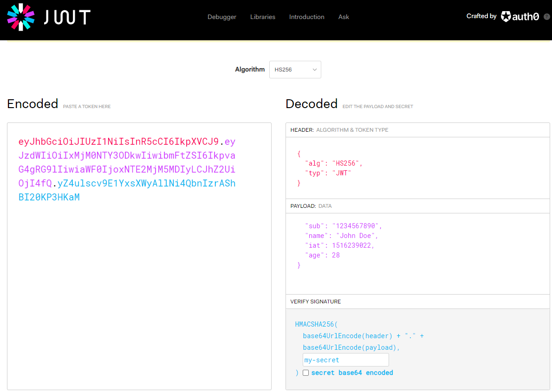
Task: Enable secret base64 encoded checkbox
Action: click(305, 373)
